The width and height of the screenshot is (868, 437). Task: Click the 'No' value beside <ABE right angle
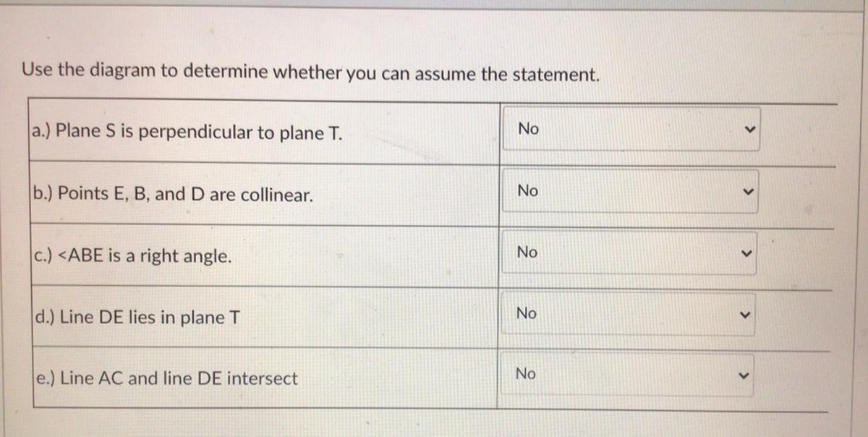coord(527,253)
